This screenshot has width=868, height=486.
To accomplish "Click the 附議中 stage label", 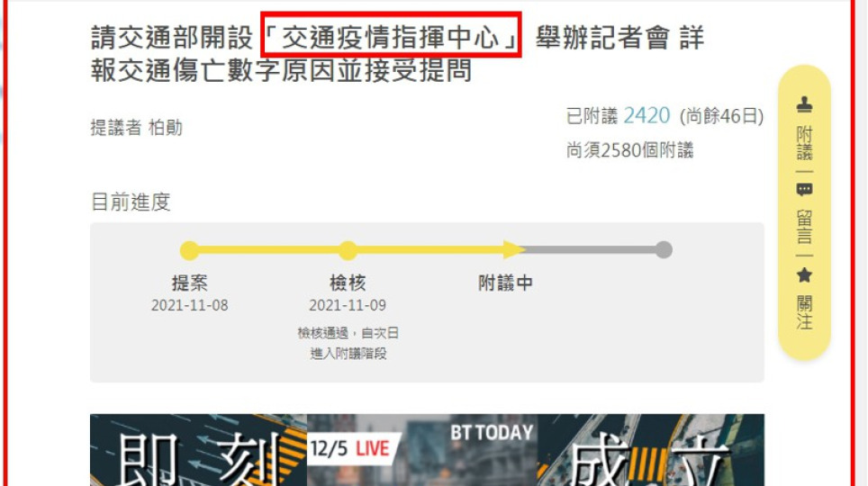I will click(505, 283).
